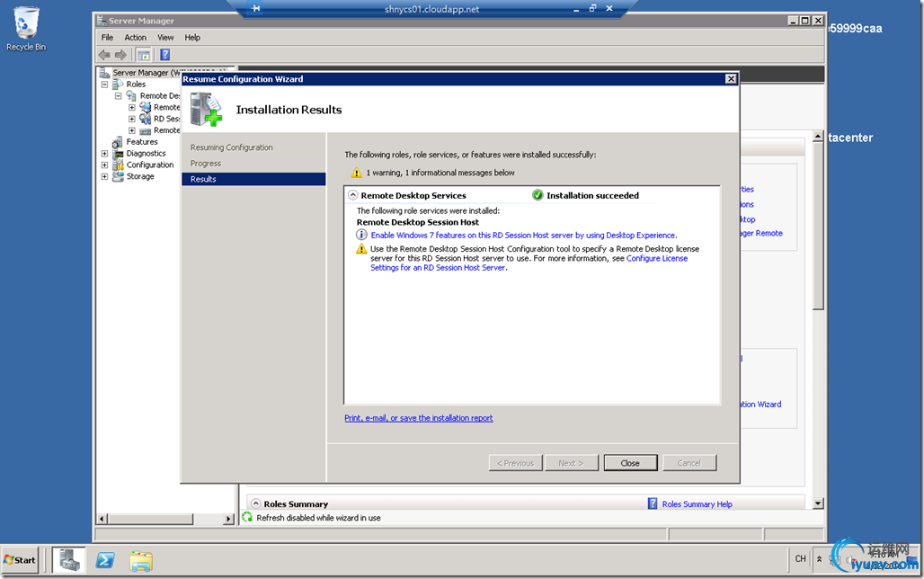Screen dimensions: 924x579
Task: Select the Results step in the wizard sidebar
Action: click(254, 179)
